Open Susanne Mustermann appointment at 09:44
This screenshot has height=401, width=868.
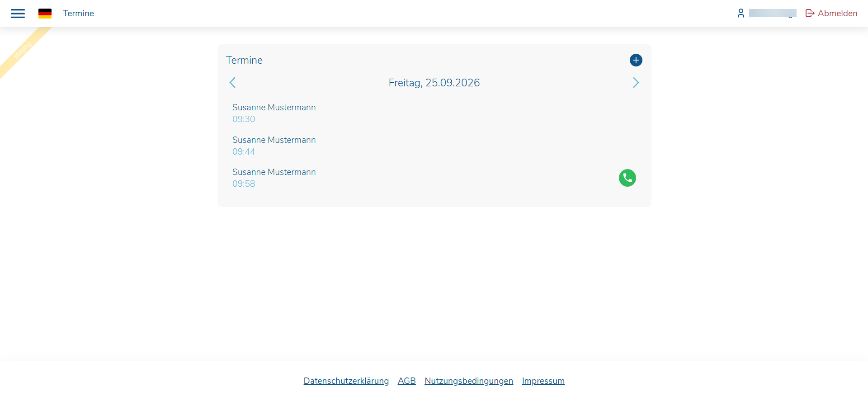[x=434, y=146]
